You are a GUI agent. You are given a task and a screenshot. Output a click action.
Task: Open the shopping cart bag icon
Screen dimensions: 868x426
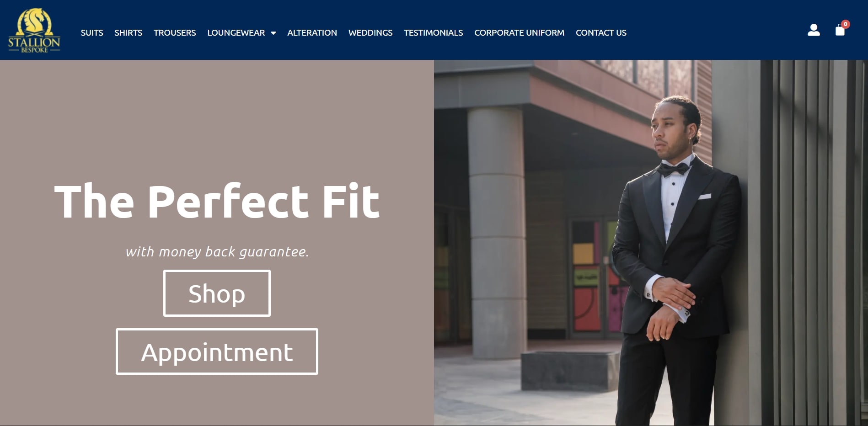(x=840, y=30)
